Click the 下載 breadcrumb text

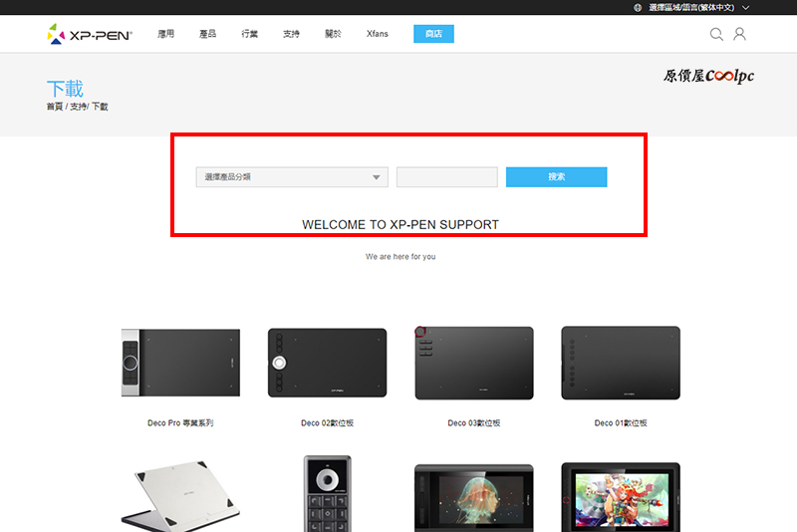tap(100, 107)
